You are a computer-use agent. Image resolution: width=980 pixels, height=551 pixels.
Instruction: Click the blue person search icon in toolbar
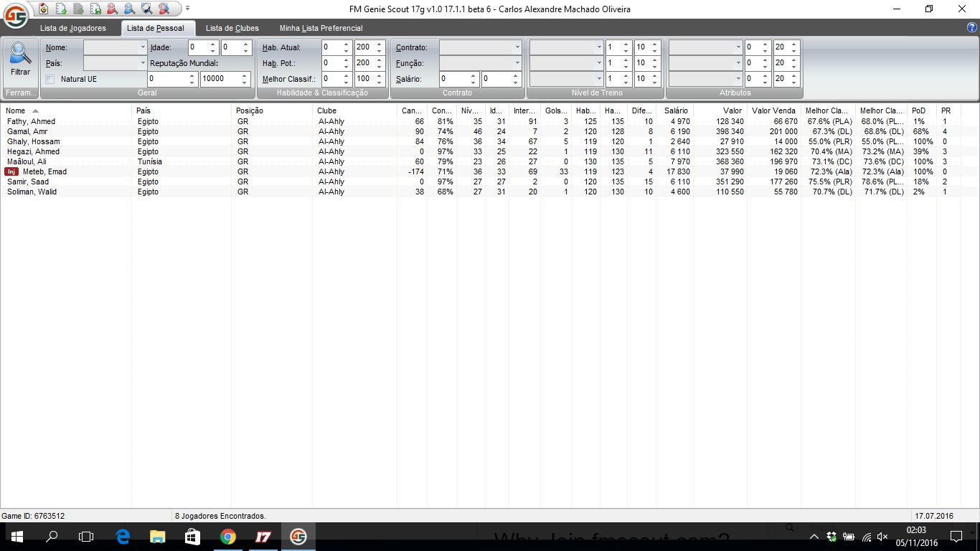coord(129,9)
